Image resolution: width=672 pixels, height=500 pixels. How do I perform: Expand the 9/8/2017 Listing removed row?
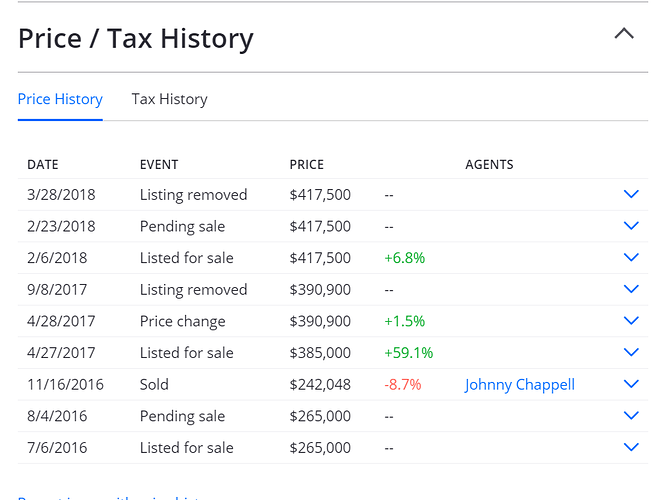pyautogui.click(x=631, y=289)
